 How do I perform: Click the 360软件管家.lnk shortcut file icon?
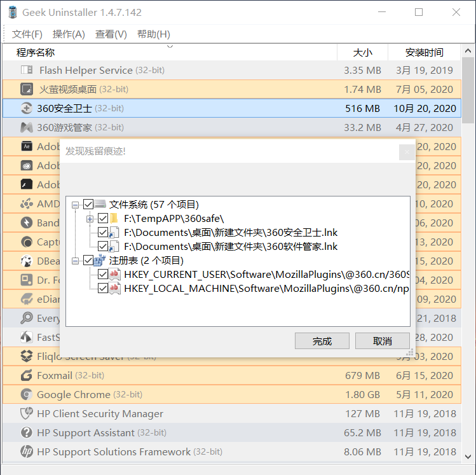(114, 247)
